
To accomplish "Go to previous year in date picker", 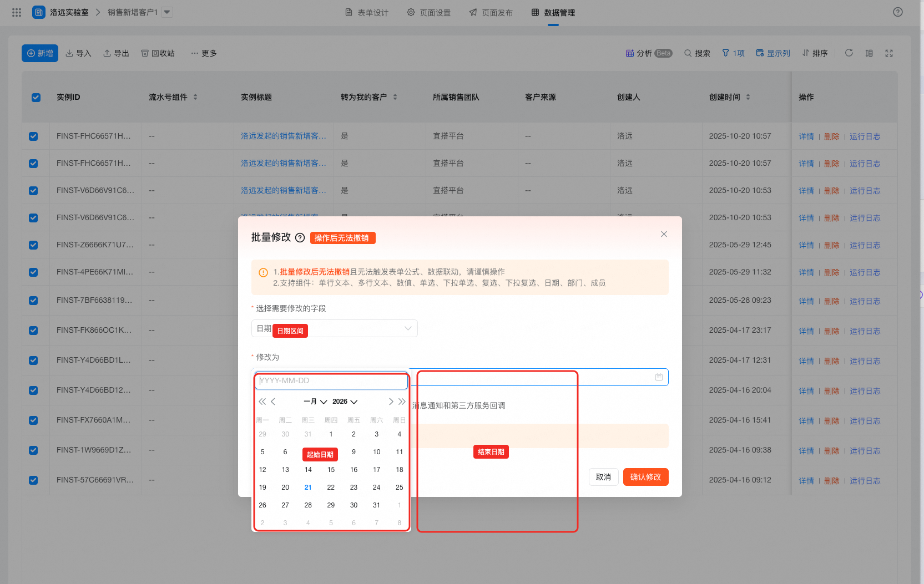I will click(262, 402).
